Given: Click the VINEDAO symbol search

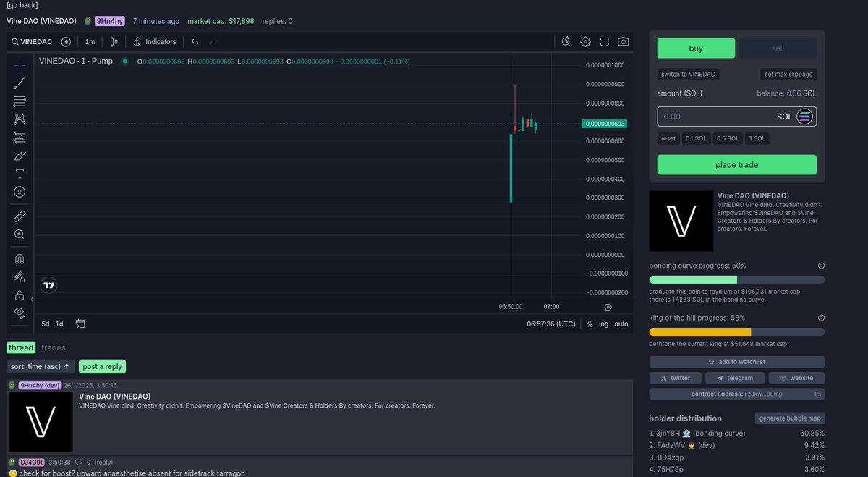Looking at the screenshot, I should point(32,42).
